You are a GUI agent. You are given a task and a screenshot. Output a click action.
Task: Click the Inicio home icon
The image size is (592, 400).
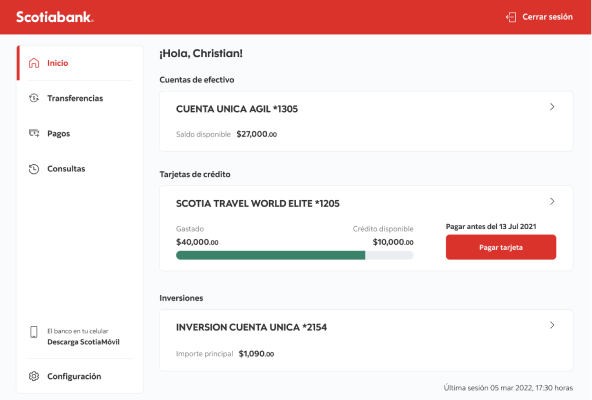34,63
